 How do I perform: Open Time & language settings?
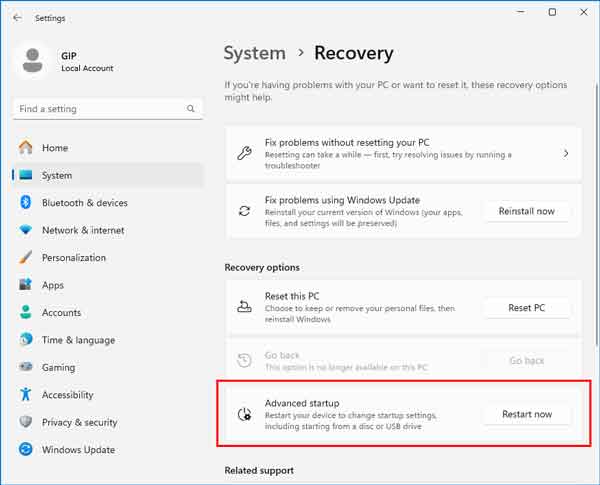[108, 340]
